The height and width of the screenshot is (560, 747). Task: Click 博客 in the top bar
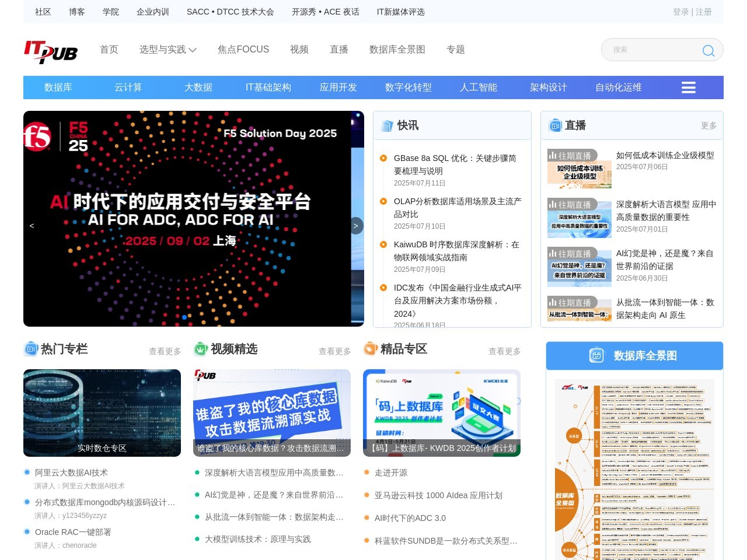click(77, 12)
